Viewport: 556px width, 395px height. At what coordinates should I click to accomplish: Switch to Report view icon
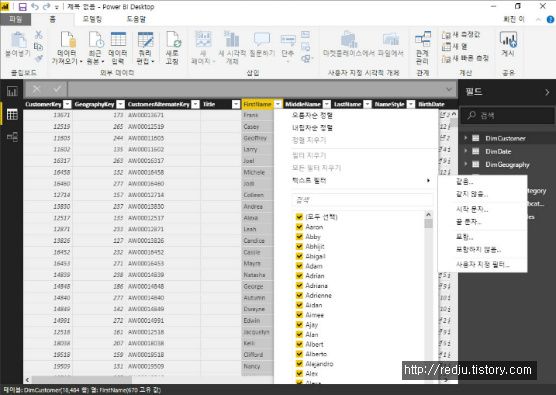[12, 92]
